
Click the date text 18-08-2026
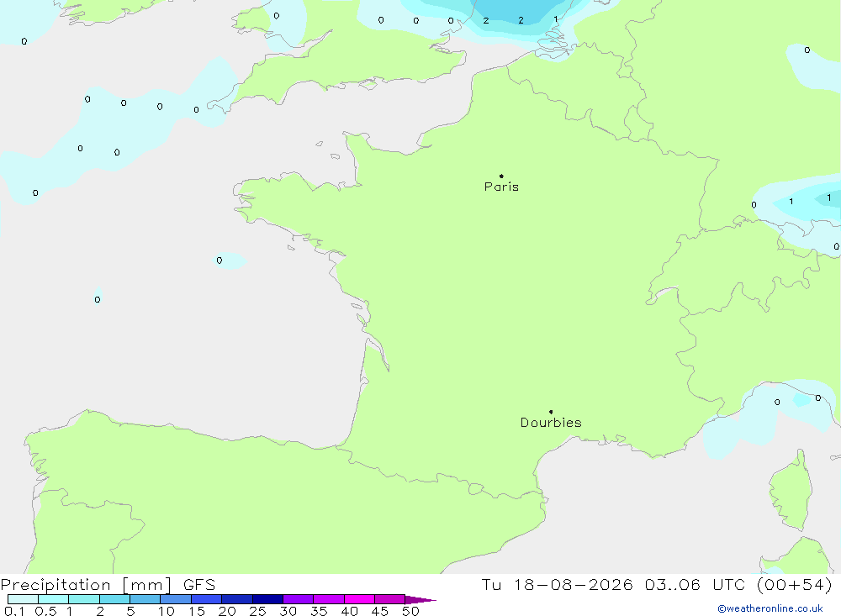[574, 585]
